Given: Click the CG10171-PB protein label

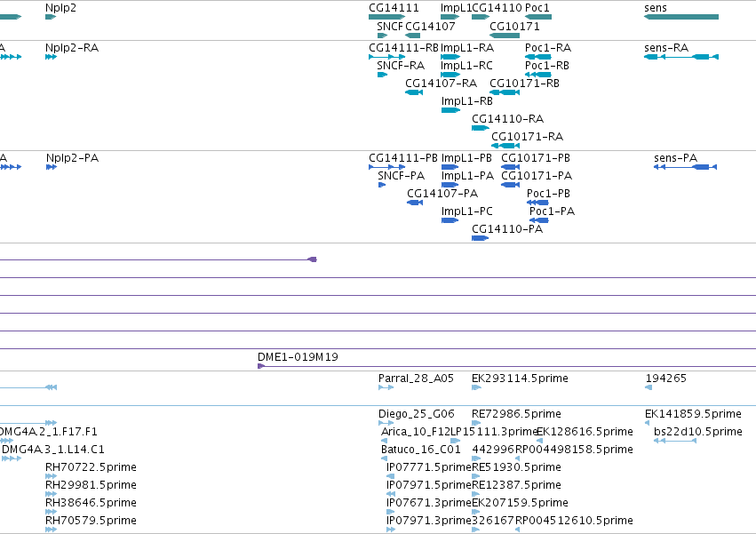Looking at the screenshot, I should pyautogui.click(x=536, y=158).
